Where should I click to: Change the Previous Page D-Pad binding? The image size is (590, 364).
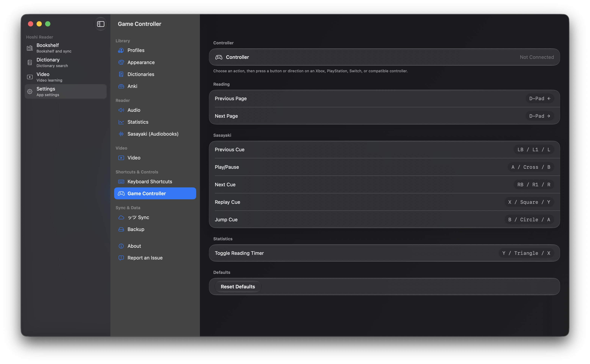540,99
